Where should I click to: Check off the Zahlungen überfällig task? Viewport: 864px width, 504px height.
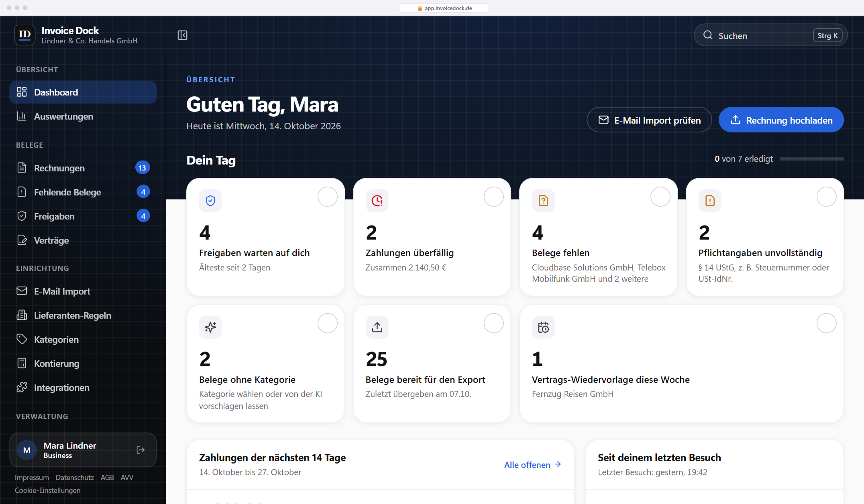click(493, 197)
